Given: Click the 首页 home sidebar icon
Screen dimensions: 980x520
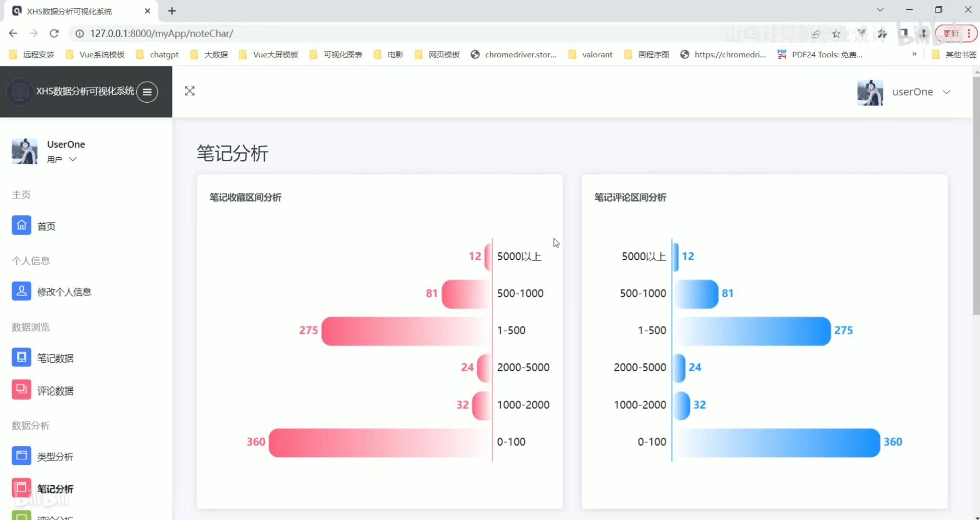Looking at the screenshot, I should coord(21,225).
